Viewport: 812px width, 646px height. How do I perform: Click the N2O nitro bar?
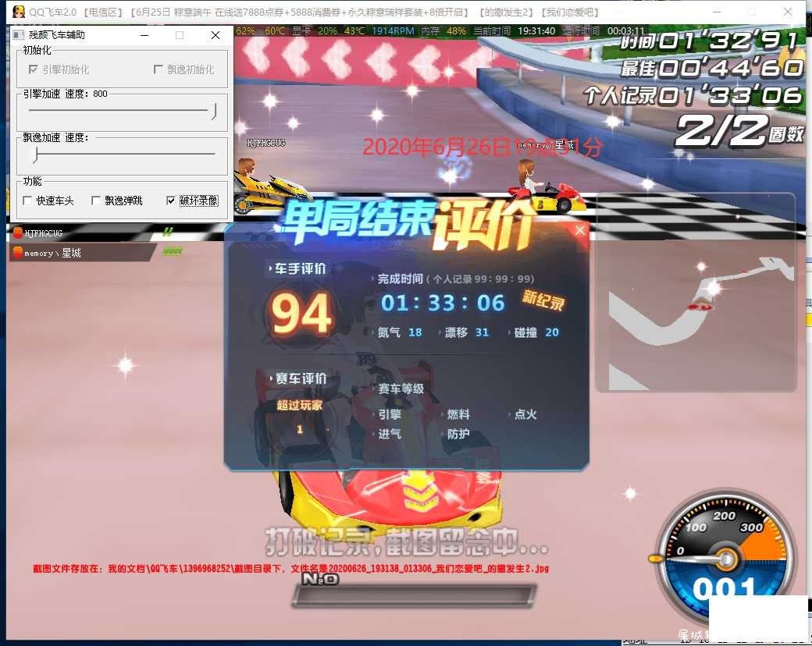[x=415, y=596]
